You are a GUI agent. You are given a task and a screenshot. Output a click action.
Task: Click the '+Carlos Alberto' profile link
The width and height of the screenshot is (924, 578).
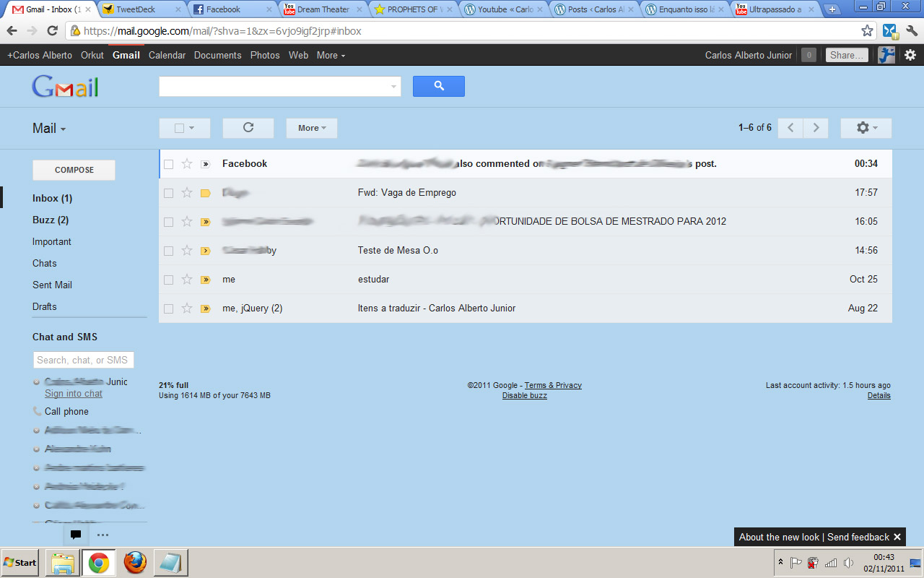(40, 55)
